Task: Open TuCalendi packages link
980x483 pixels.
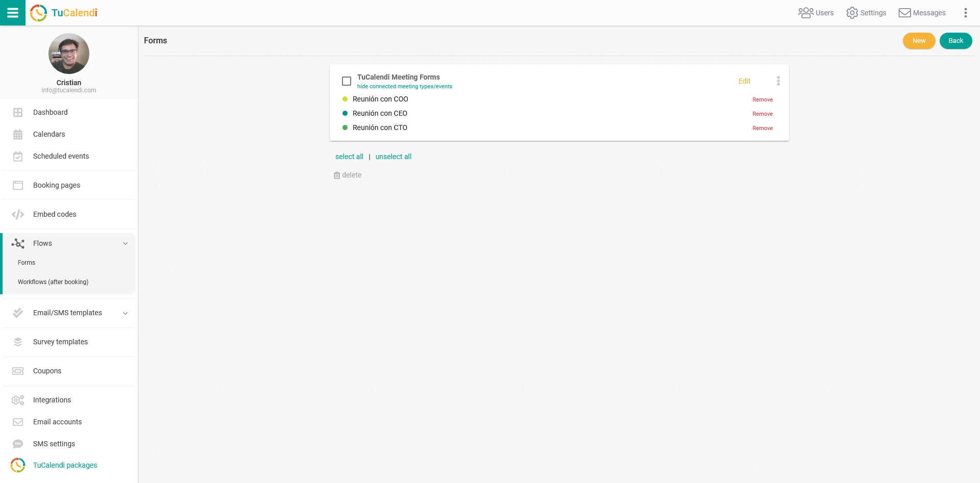Action: coord(65,465)
